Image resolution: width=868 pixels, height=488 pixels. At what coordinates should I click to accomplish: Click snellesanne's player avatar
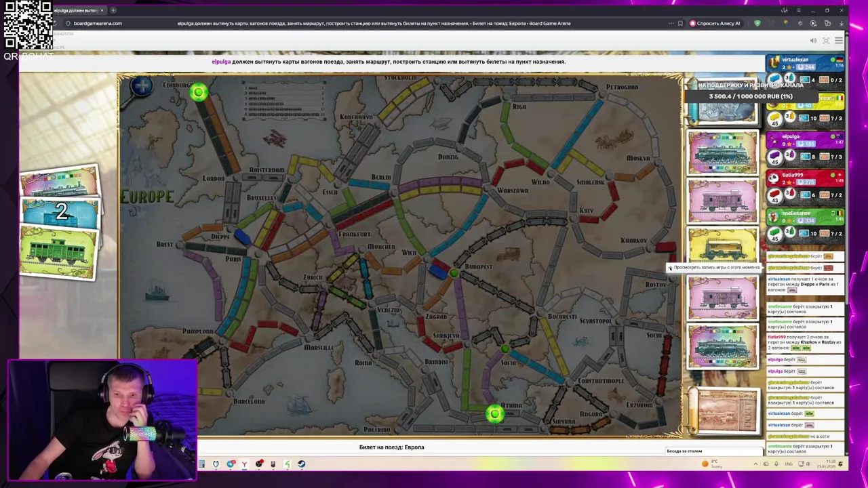click(774, 216)
